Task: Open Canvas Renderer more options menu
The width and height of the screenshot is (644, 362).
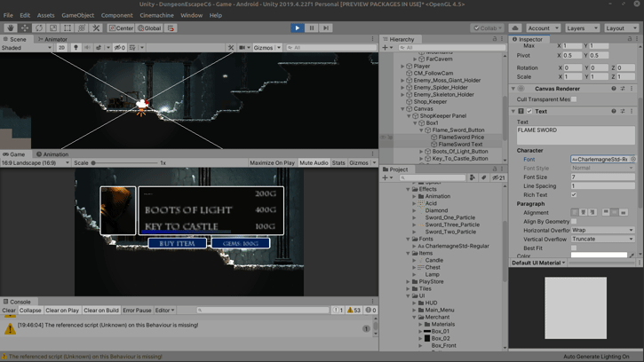Action: [632, 89]
